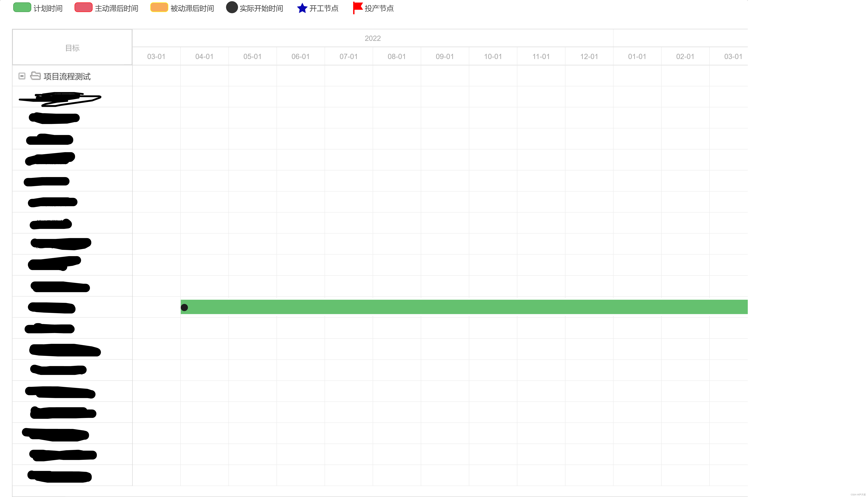
Task: Toggle the 被动滞后时间 legend label
Action: 192,8
